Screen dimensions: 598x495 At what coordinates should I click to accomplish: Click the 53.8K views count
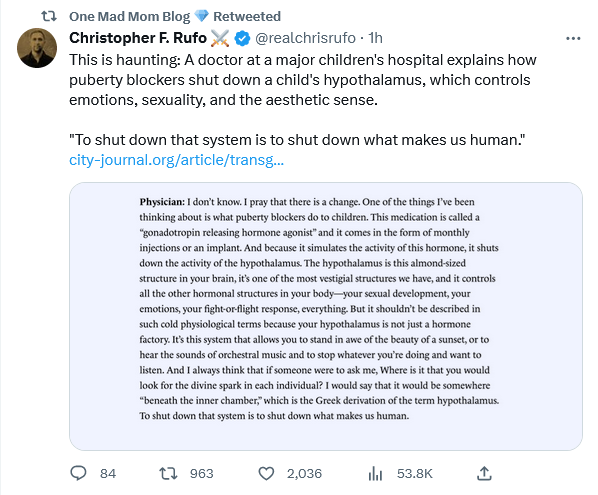coord(415,474)
